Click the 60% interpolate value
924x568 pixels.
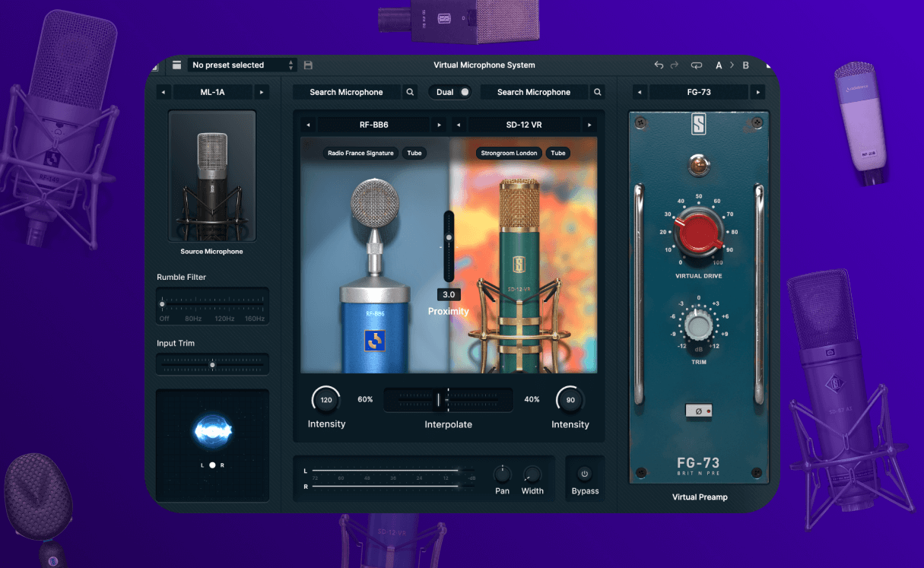[x=365, y=399]
